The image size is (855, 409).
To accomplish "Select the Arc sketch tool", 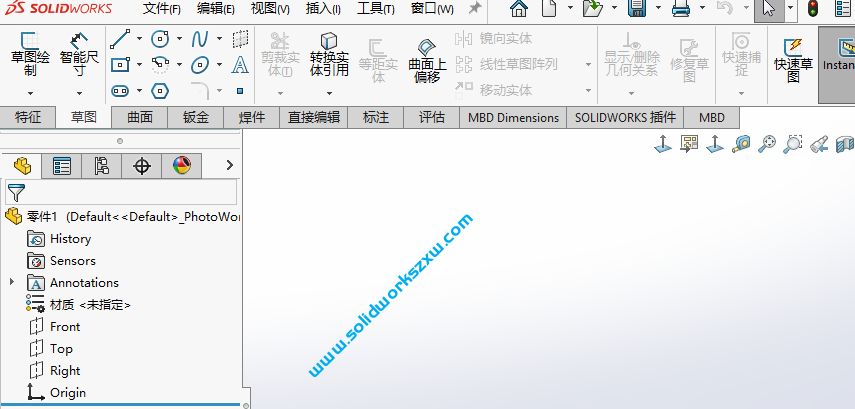I will (160, 65).
